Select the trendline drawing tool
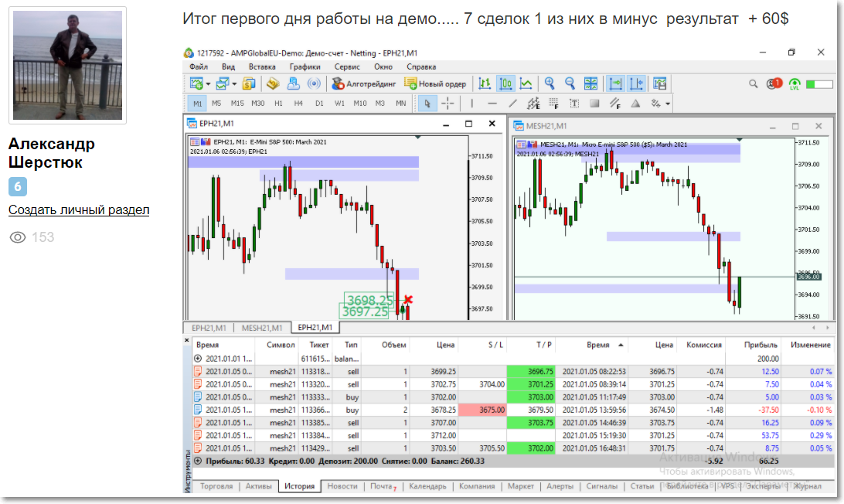Viewport: 844px width, 504px height. [512, 104]
